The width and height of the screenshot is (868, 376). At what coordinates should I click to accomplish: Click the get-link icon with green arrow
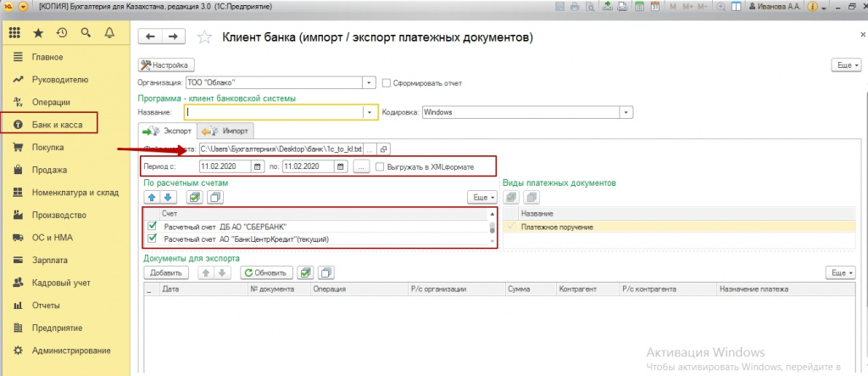coord(607,7)
